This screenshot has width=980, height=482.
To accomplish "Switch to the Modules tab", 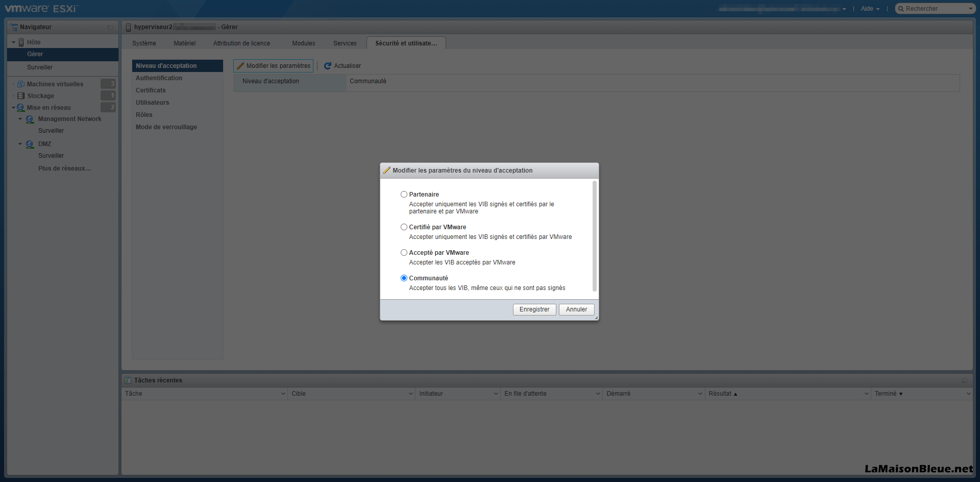I will click(x=303, y=43).
